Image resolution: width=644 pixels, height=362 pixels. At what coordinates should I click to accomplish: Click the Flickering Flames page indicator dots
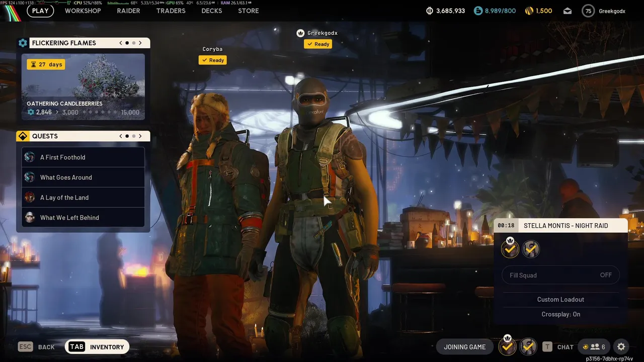point(130,43)
